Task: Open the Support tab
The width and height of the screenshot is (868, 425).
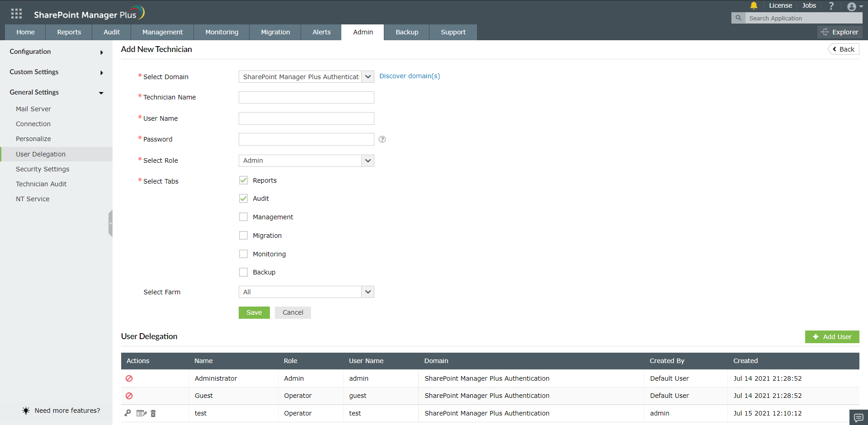Action: [x=453, y=32]
